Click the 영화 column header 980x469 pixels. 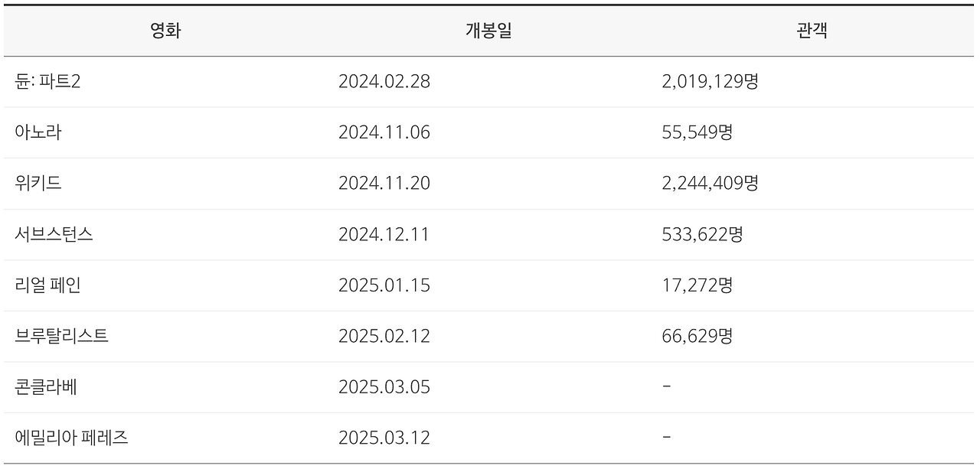[x=165, y=31]
